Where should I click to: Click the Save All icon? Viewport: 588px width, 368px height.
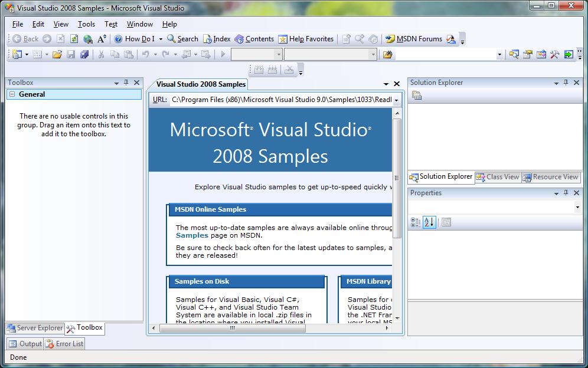click(x=84, y=55)
